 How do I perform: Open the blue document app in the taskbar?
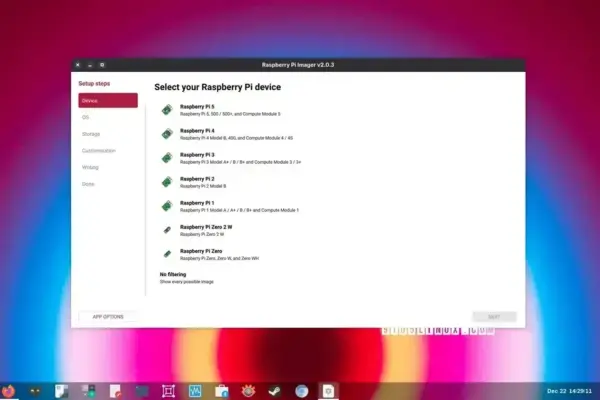[x=62, y=391]
